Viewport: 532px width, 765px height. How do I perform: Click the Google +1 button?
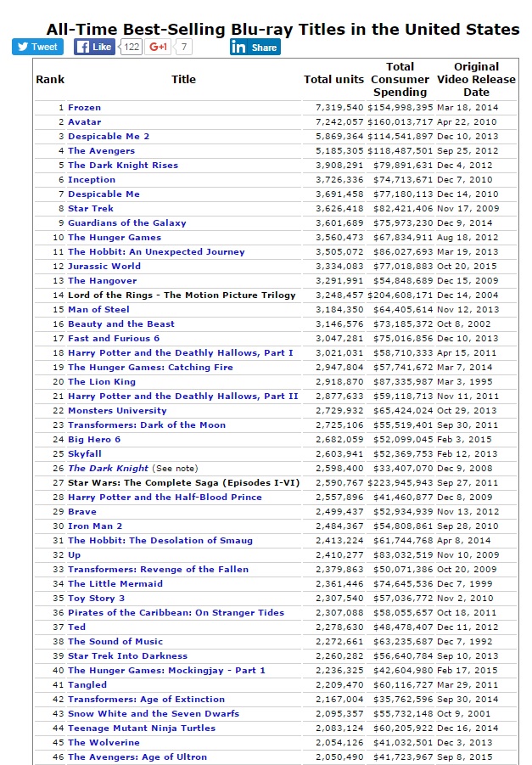tap(159, 47)
